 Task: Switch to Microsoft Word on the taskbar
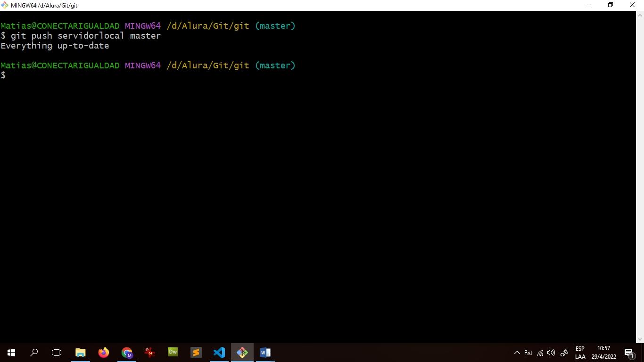[265, 353]
